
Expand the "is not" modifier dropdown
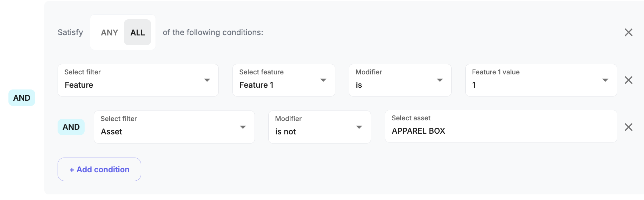319,127
